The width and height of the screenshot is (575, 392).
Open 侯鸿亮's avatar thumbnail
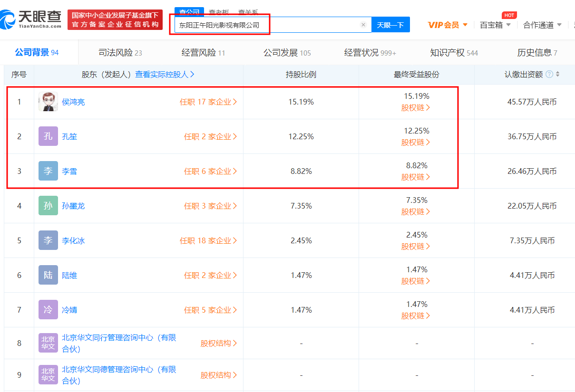[48, 102]
